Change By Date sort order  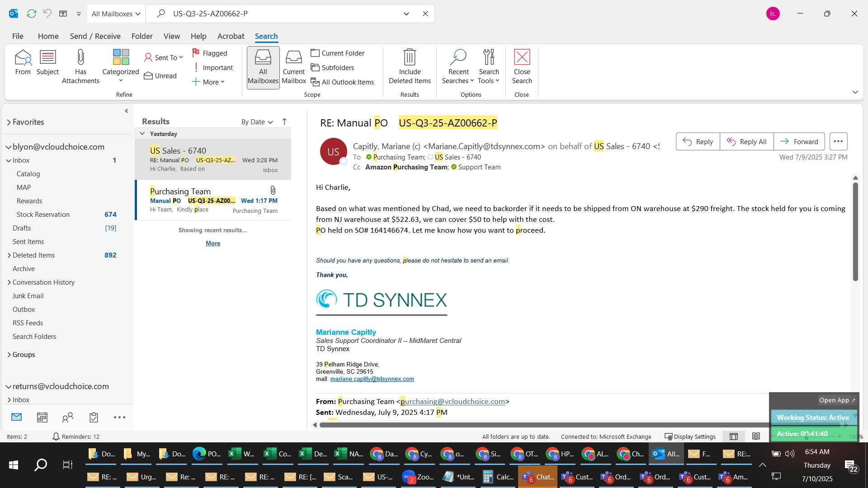(257, 122)
